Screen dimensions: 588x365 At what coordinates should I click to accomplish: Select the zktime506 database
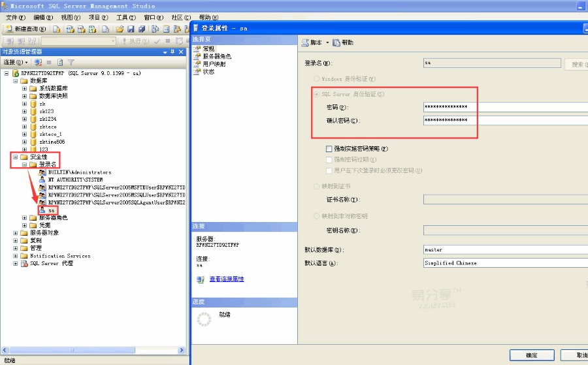(x=52, y=142)
